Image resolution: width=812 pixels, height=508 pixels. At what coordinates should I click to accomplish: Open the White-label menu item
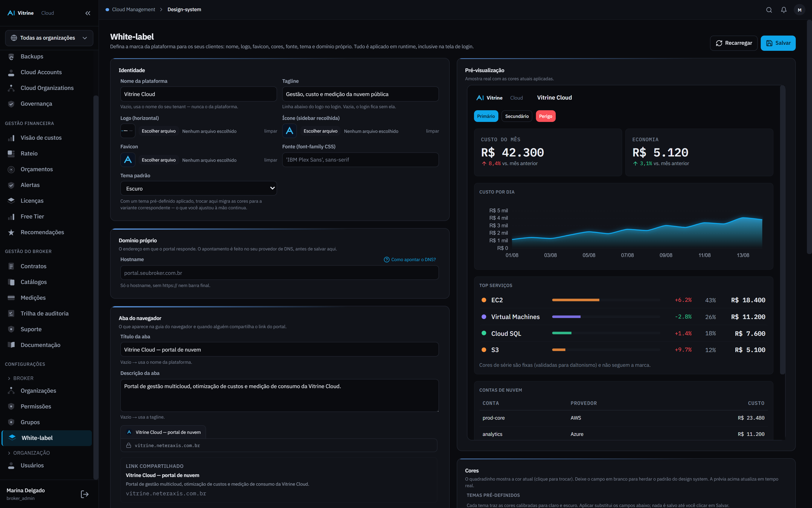[47, 438]
